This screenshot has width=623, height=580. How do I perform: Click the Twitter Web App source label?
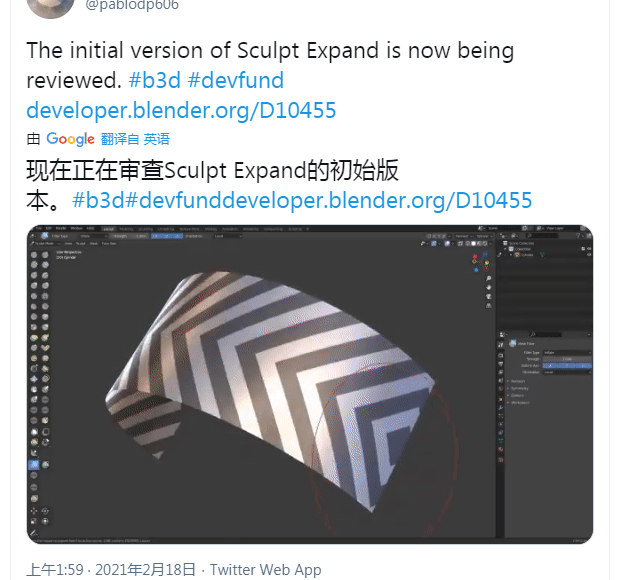coord(265,570)
